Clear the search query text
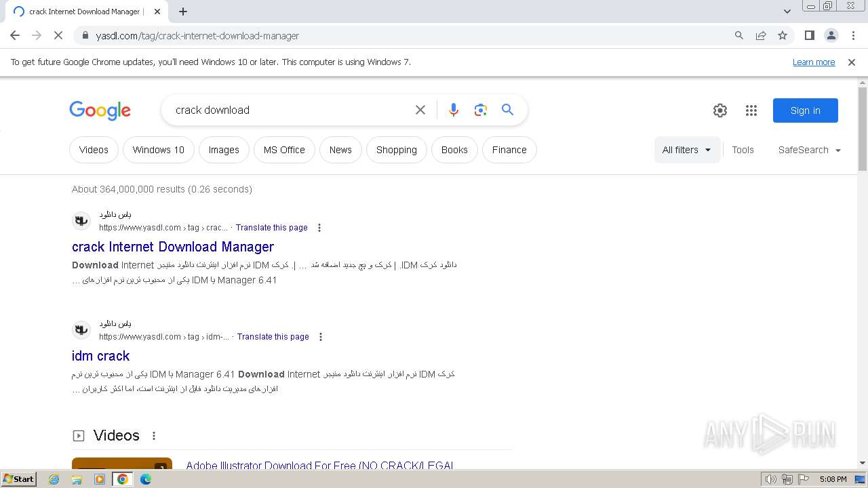Viewport: 868px width, 488px height. [x=420, y=110]
